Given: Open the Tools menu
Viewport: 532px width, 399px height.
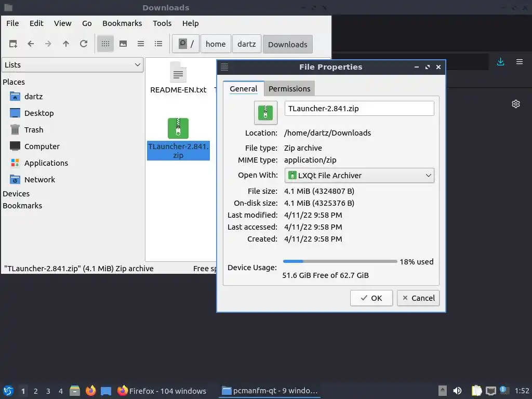Looking at the screenshot, I should coord(162,23).
